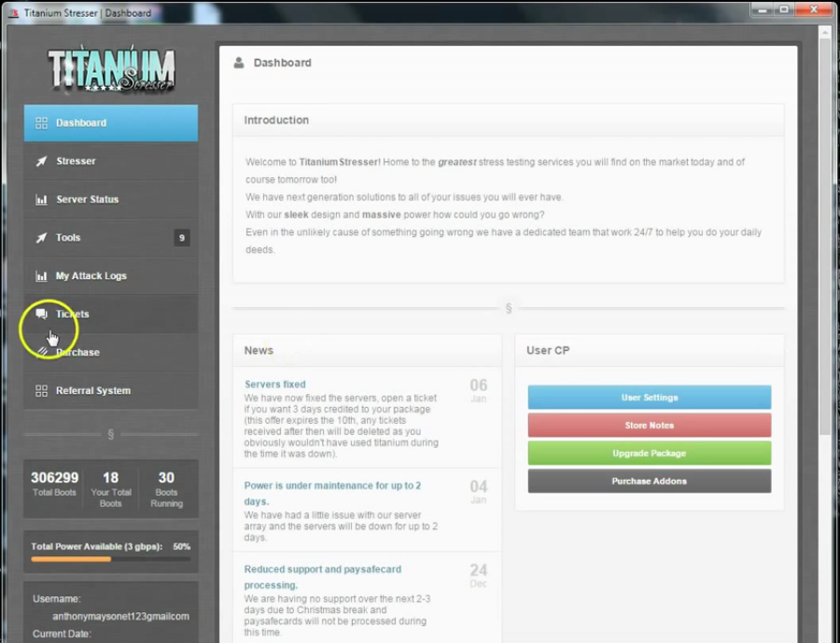Open the Servers fixed news link

point(274,384)
